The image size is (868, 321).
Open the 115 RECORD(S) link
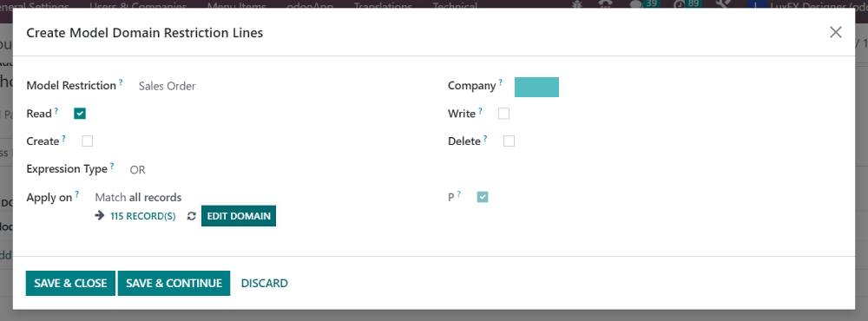pos(143,216)
